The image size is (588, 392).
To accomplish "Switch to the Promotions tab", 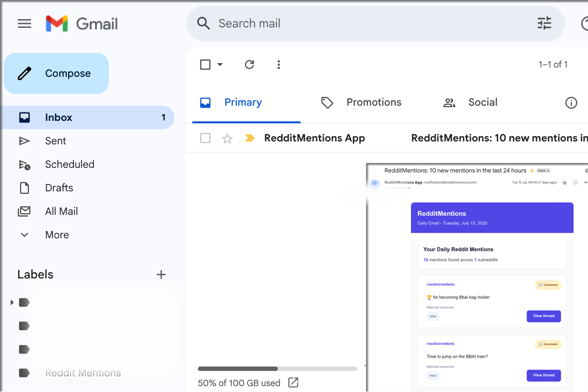I will (361, 102).
